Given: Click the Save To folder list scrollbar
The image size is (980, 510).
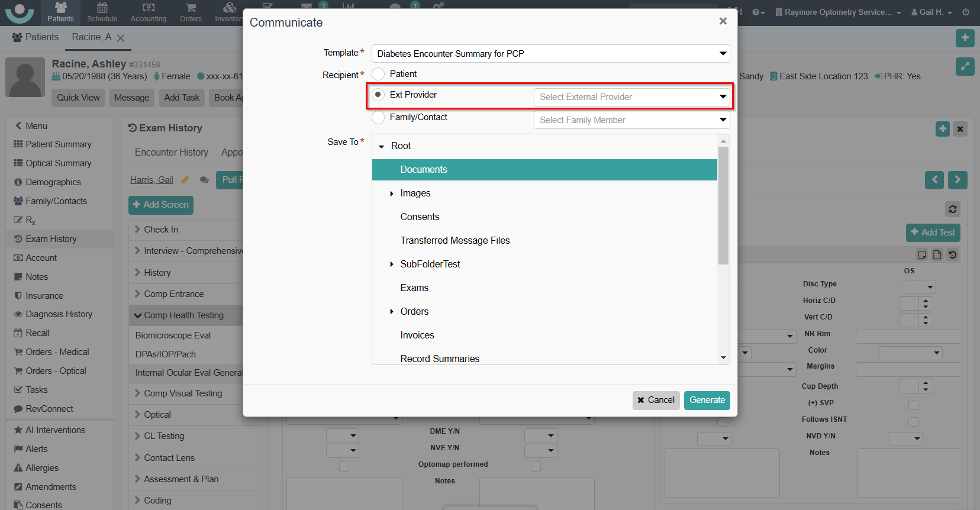Looking at the screenshot, I should point(723,206).
